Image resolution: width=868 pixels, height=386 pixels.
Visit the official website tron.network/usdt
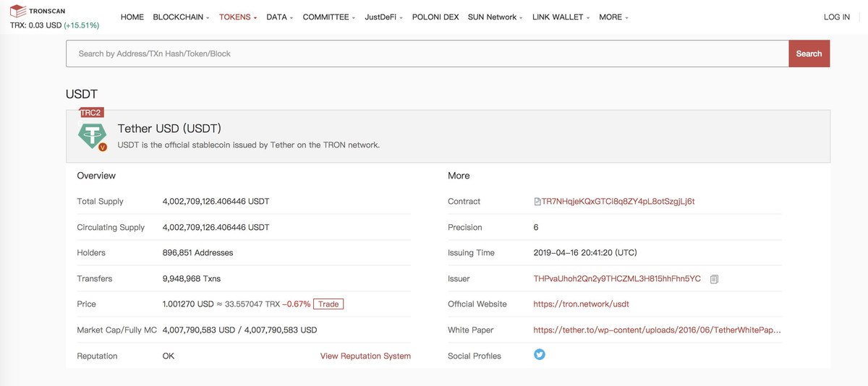[582, 304]
